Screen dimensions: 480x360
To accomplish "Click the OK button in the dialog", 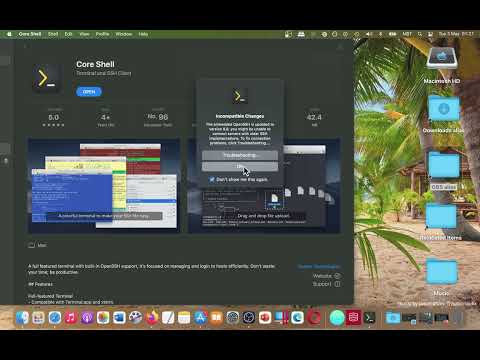I will 240,166.
